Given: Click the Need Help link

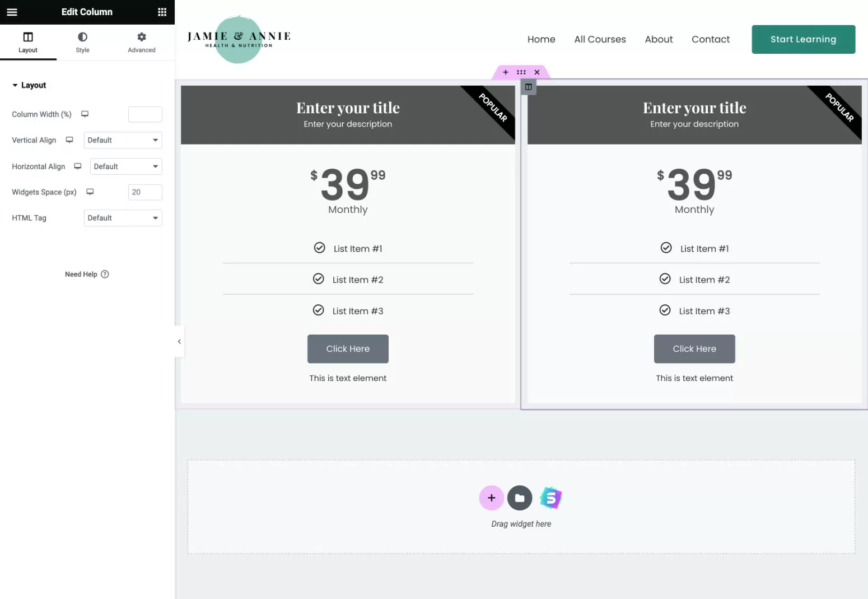Looking at the screenshot, I should [86, 274].
